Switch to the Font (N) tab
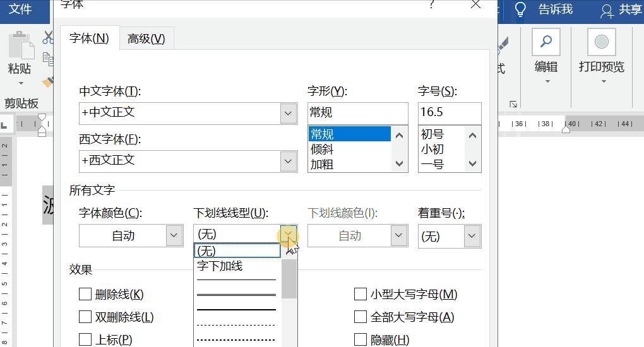Viewport: 644px width, 347px height. 90,38
